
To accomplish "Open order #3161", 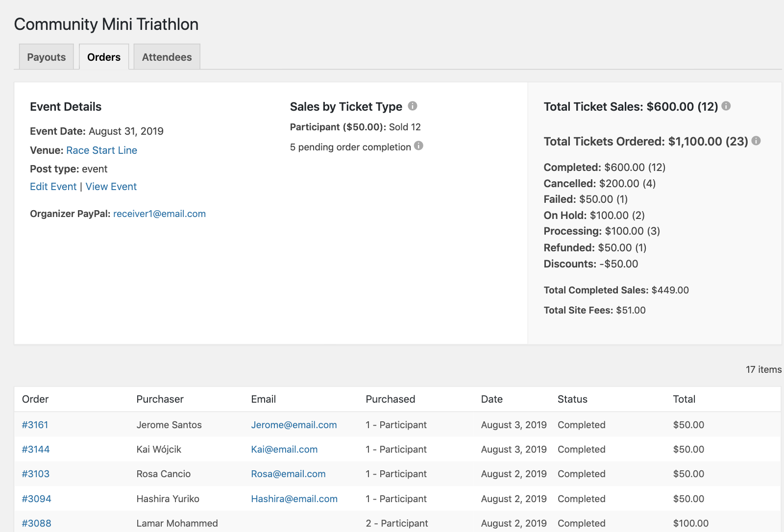I will point(35,425).
